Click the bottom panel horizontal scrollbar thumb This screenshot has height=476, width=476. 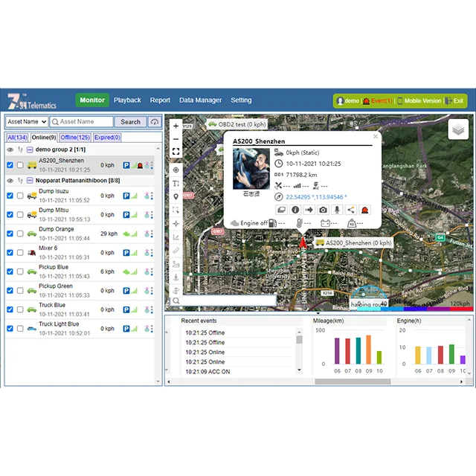click(x=353, y=382)
